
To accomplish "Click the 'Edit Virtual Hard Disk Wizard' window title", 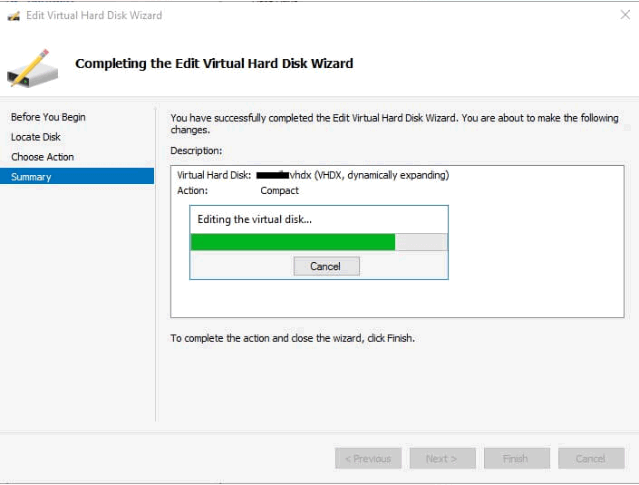I will pyautogui.click(x=94, y=15).
